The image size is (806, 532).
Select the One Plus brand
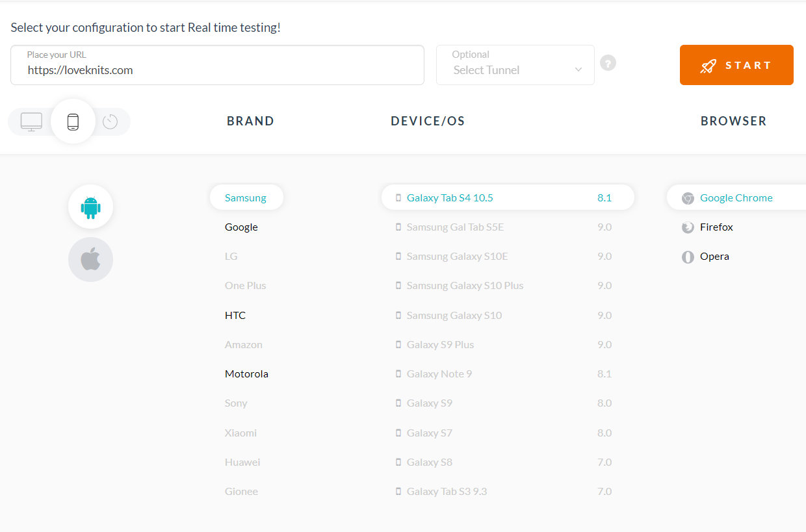245,286
